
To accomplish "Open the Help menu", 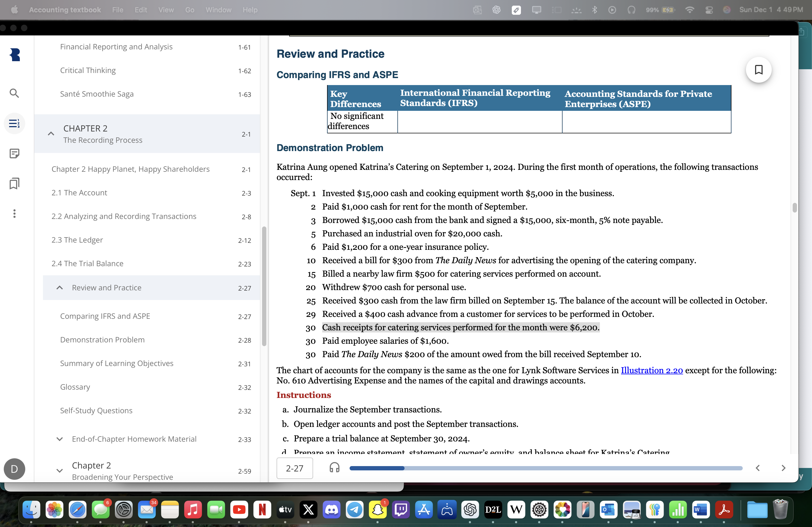I will (x=250, y=10).
